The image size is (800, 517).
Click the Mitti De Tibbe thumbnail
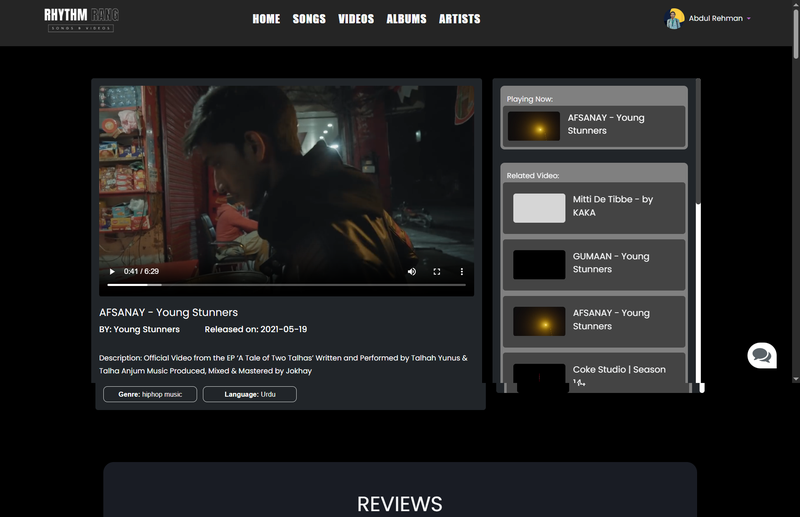(539, 208)
